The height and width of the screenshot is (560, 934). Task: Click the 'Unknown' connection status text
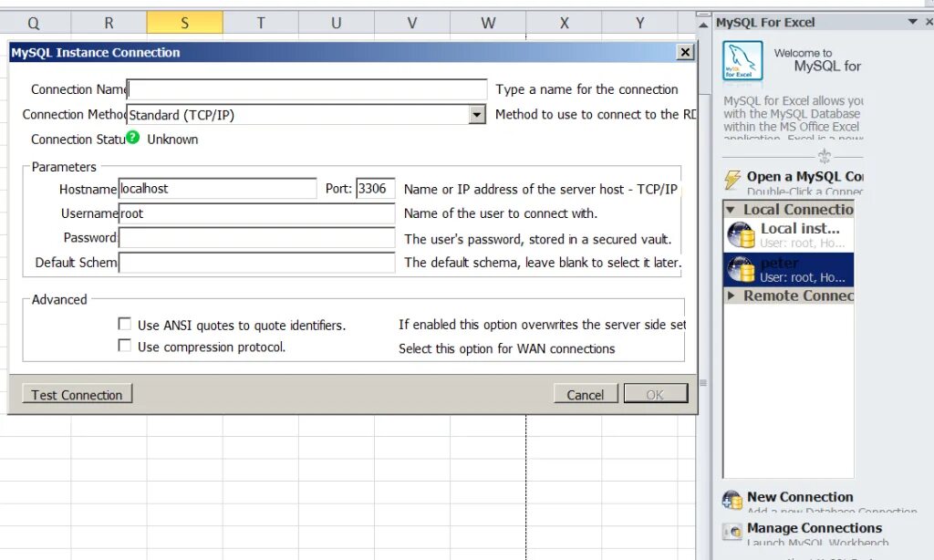(x=172, y=140)
